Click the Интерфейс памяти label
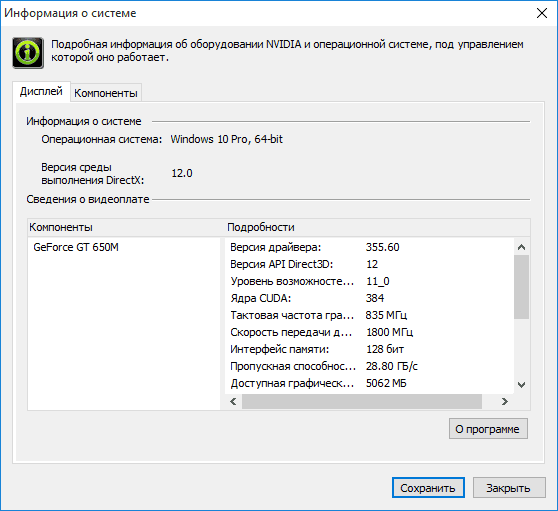Viewport: 558px width, 511px height. [279, 349]
